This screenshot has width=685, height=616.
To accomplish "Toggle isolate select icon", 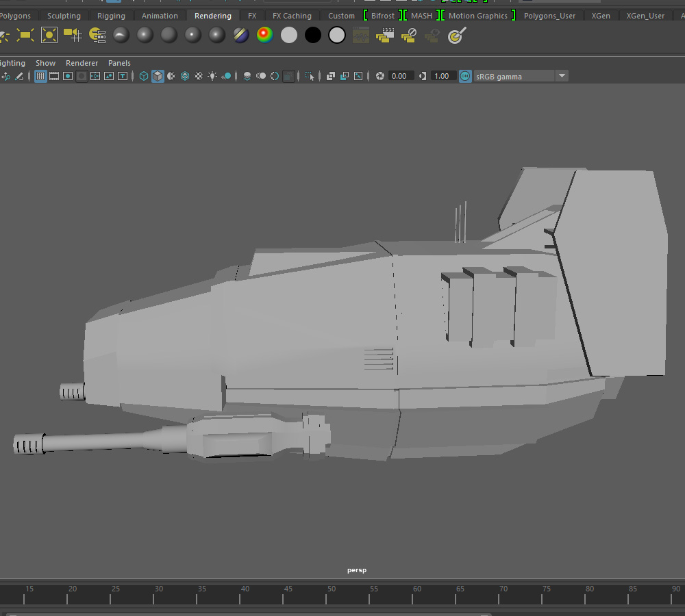I will (310, 77).
